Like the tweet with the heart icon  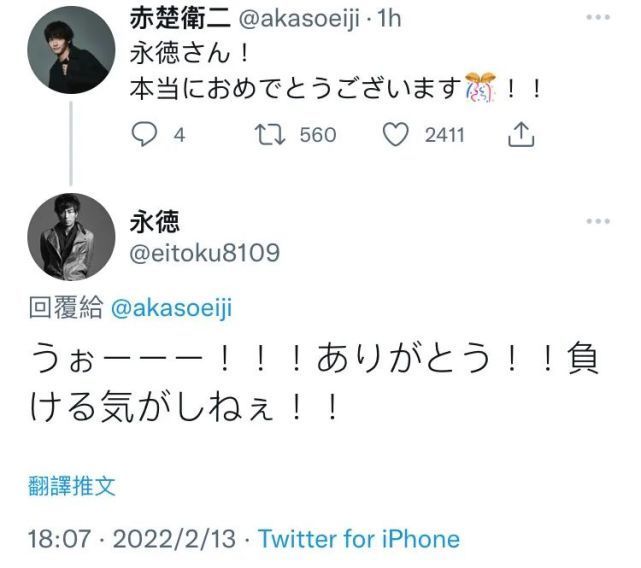pyautogui.click(x=397, y=135)
